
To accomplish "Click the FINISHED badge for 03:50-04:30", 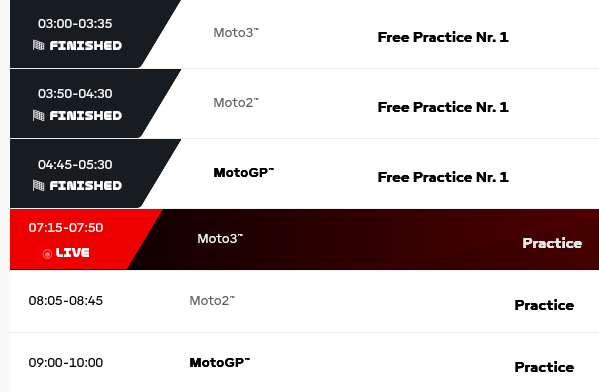I will pos(86,116).
